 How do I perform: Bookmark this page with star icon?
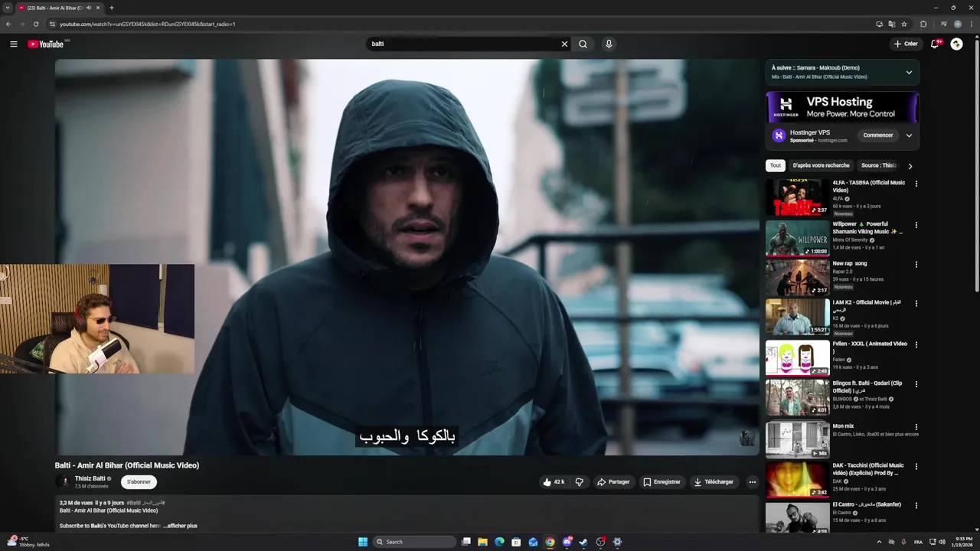(904, 24)
